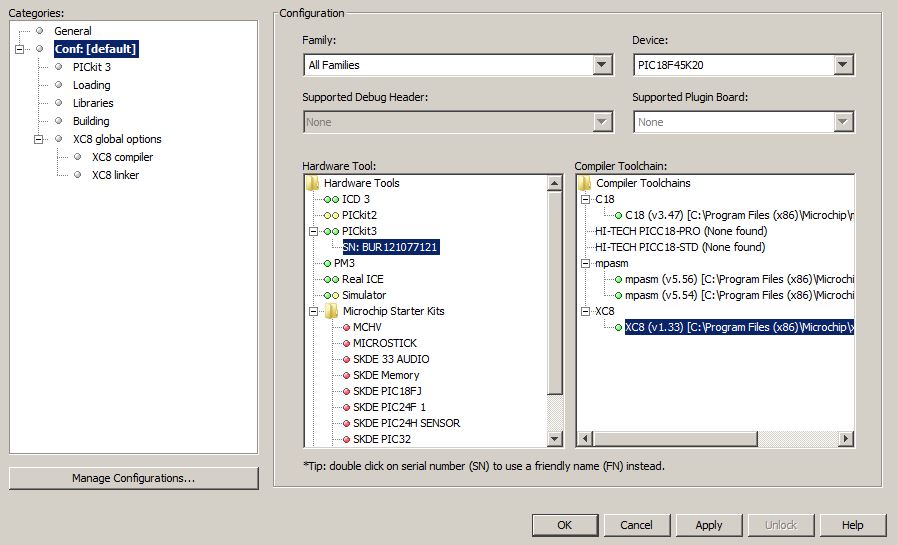Open the Libraries category
The image size is (897, 545).
pos(93,103)
